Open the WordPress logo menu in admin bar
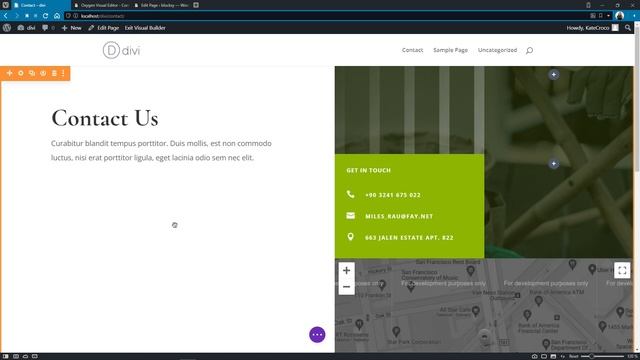 tap(7, 28)
